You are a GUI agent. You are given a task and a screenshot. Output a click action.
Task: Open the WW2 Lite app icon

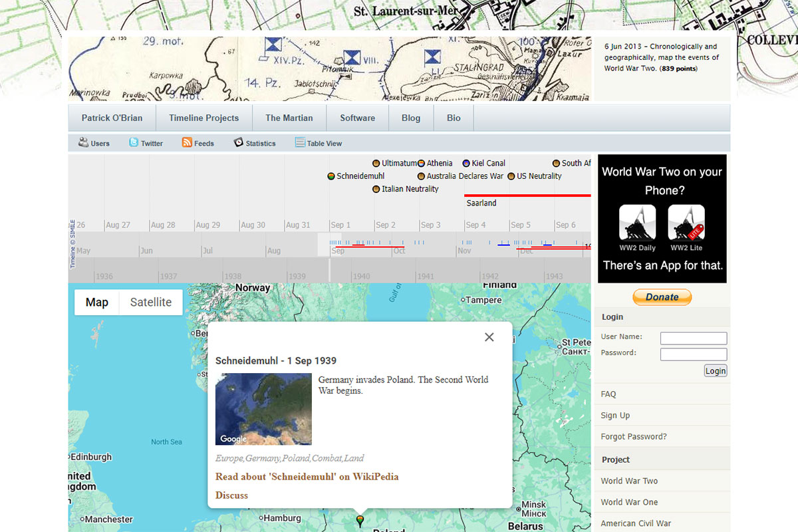click(x=686, y=223)
